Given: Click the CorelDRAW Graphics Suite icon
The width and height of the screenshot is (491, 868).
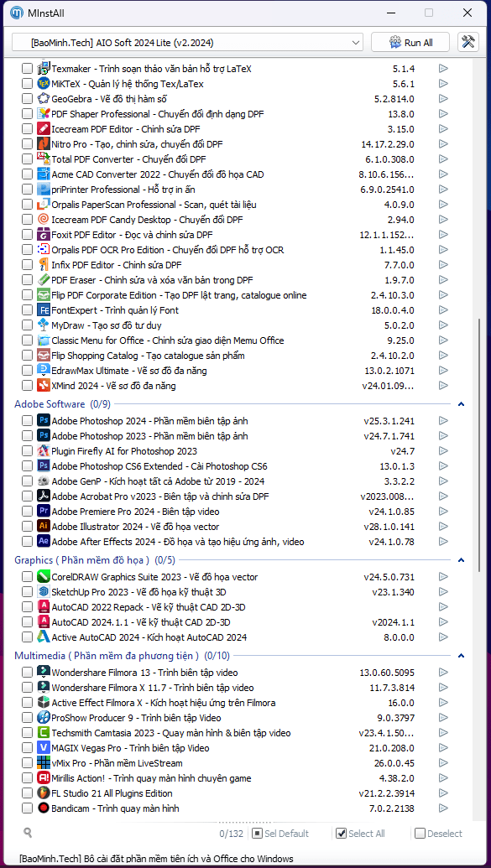Looking at the screenshot, I should (x=44, y=577).
